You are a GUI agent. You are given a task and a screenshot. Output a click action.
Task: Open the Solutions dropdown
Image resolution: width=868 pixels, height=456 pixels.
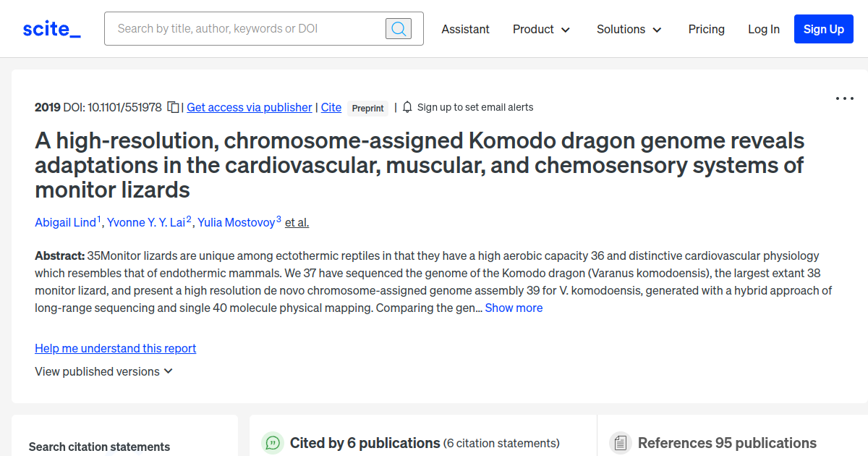click(x=629, y=29)
